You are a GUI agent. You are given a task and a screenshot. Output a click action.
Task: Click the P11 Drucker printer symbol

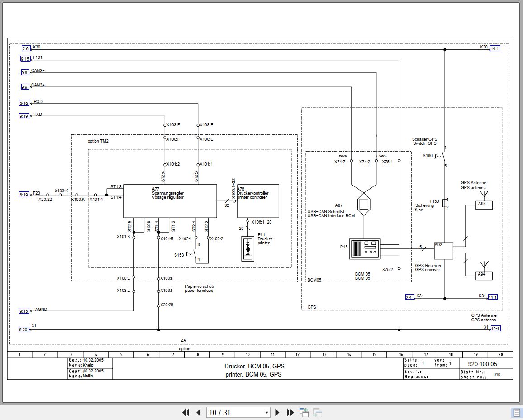click(x=248, y=249)
